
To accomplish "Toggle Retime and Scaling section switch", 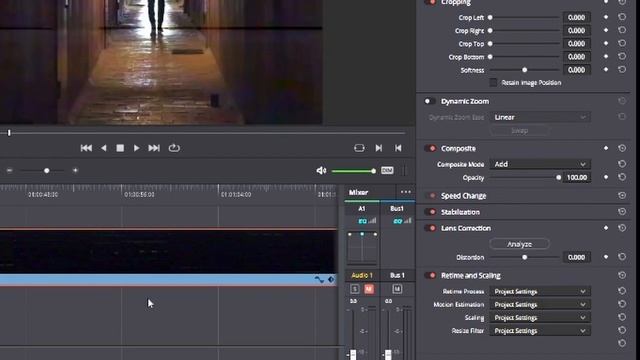I will click(430, 276).
